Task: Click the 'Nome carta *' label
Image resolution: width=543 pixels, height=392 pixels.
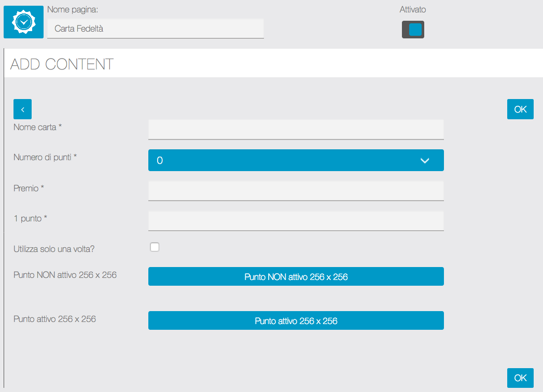Action: 37,127
